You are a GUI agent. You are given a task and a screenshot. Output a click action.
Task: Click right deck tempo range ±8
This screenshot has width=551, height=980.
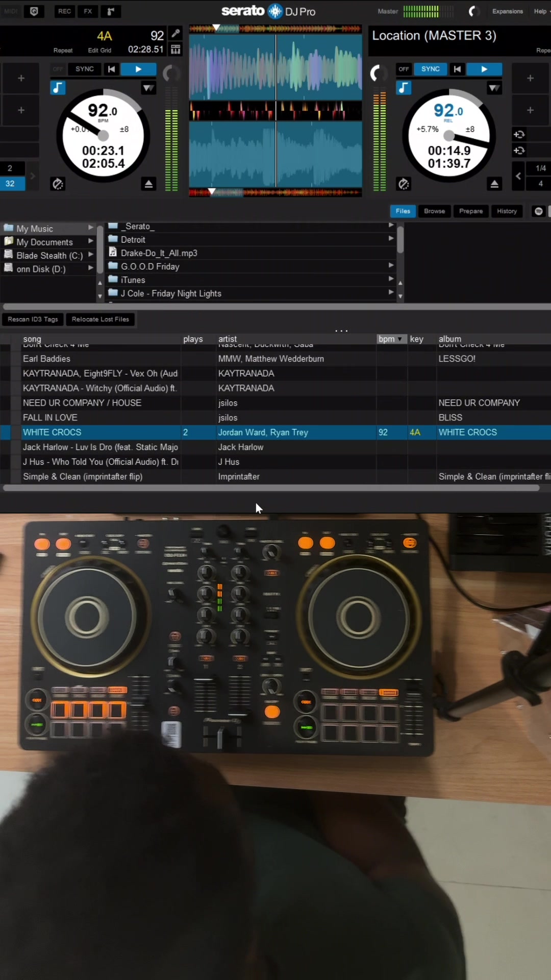470,130
